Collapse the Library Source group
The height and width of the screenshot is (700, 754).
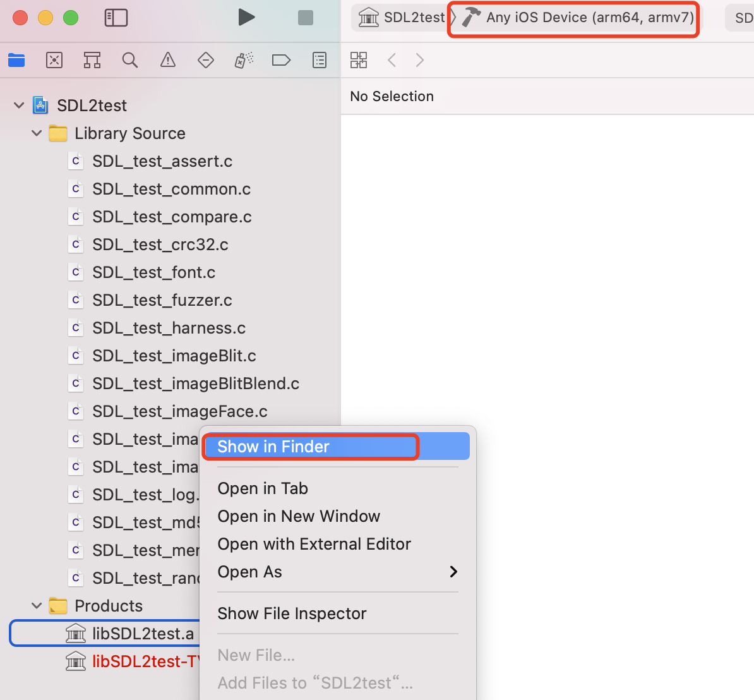coord(37,133)
